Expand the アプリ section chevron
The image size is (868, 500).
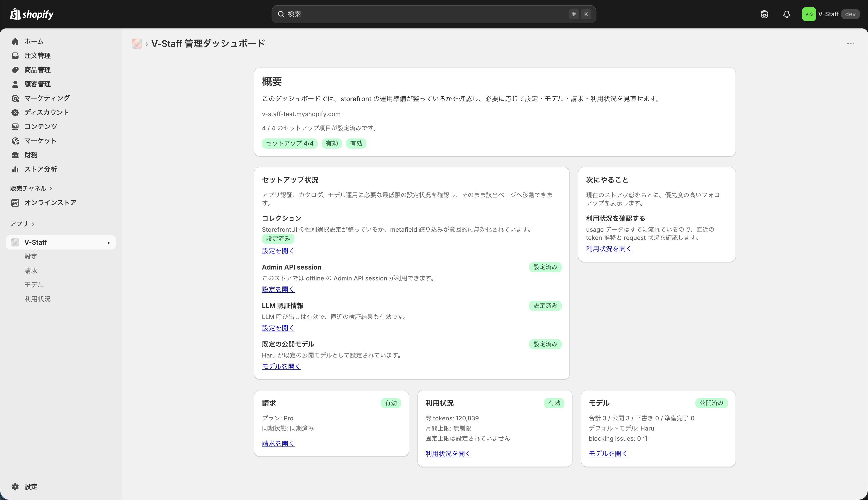pyautogui.click(x=33, y=224)
